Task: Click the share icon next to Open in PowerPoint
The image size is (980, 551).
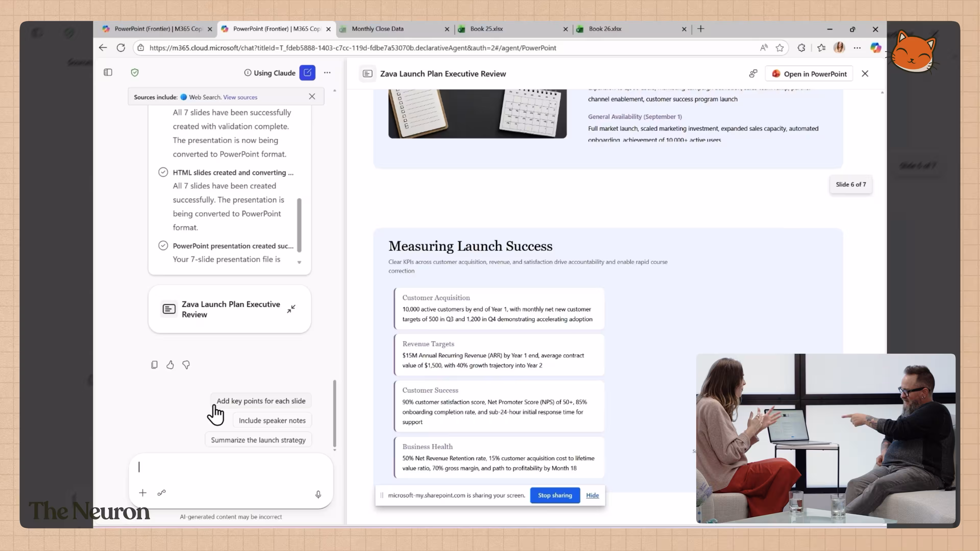Action: click(x=753, y=73)
